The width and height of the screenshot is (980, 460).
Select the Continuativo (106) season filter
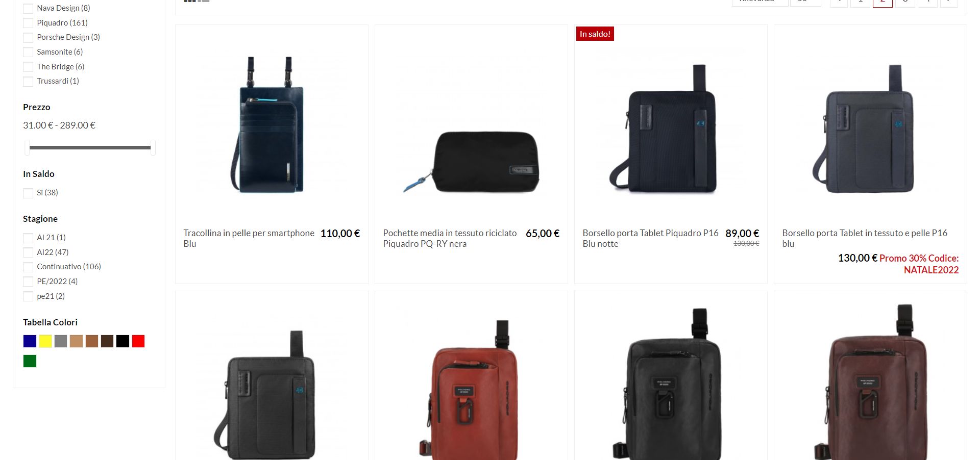tap(28, 267)
